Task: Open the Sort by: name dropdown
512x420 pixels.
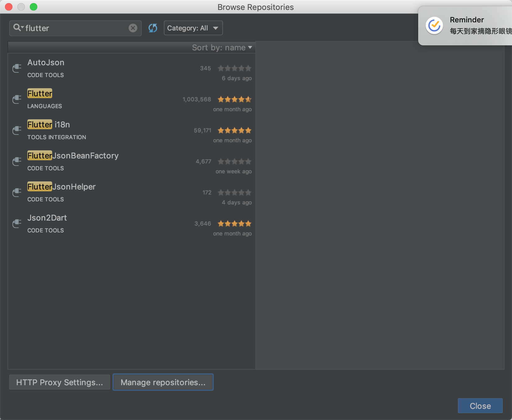Action: (222, 48)
